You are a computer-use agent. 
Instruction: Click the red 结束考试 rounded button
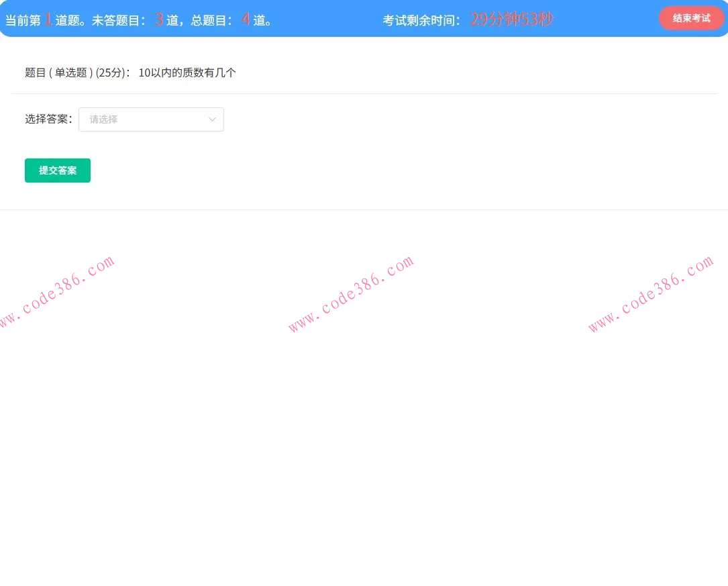(691, 18)
